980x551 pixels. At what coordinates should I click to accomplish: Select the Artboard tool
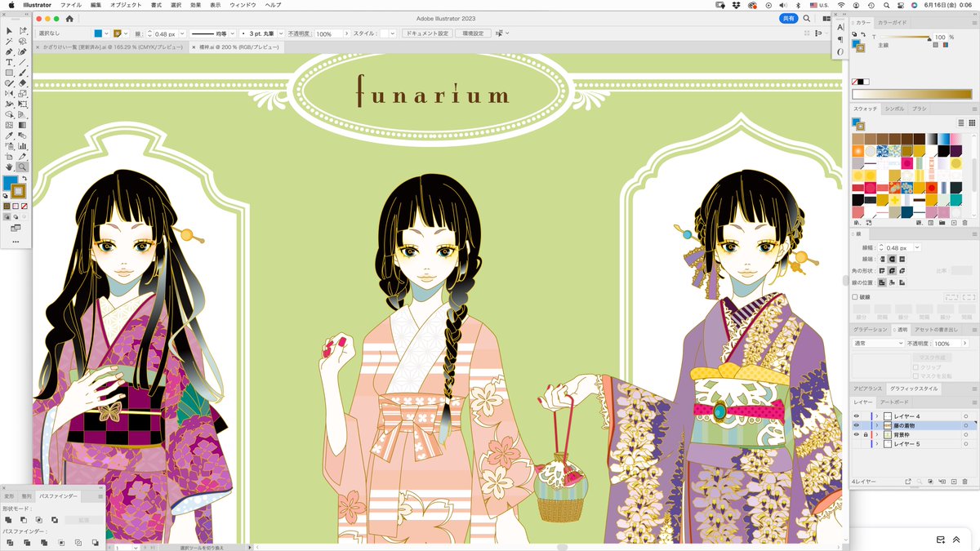pos(9,156)
